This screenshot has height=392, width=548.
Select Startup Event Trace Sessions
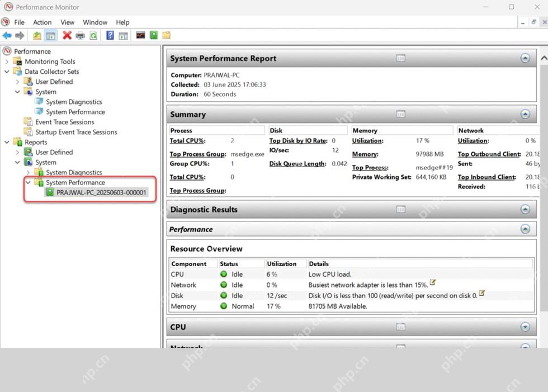76,132
